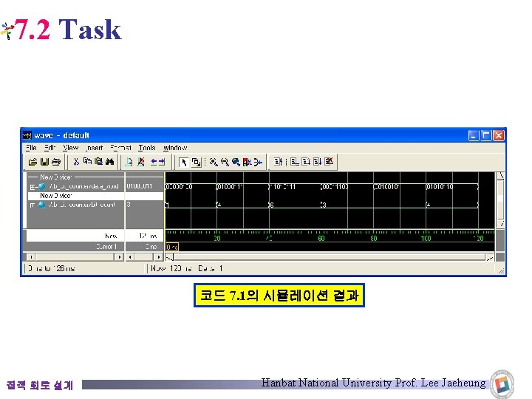The image size is (532, 399).
Task: Open the Edit menu
Action: pyautogui.click(x=50, y=148)
